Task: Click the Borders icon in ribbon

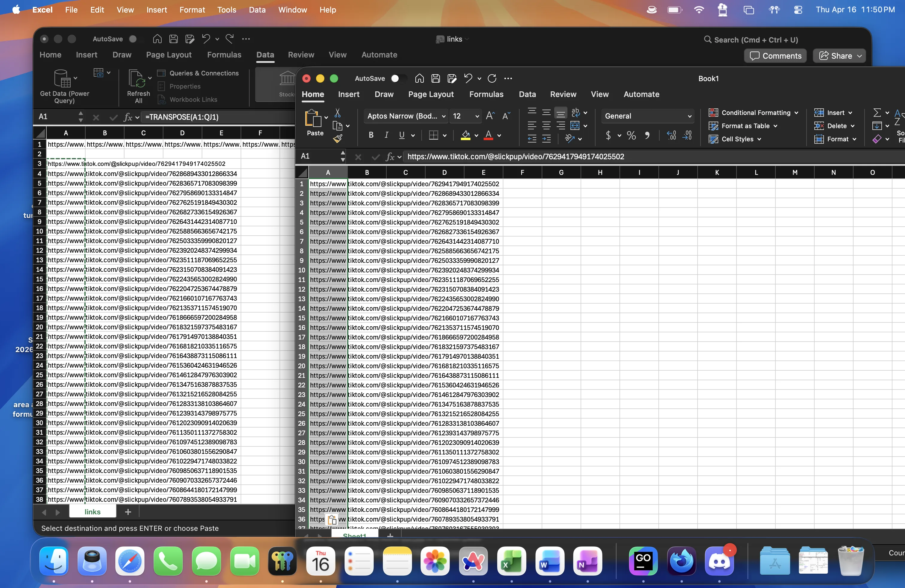Action: coord(433,135)
